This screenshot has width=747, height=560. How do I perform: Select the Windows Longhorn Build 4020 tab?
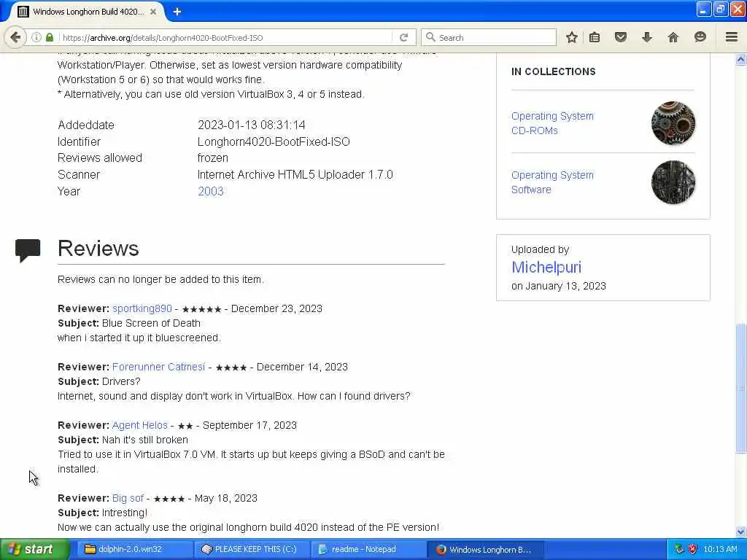click(88, 12)
